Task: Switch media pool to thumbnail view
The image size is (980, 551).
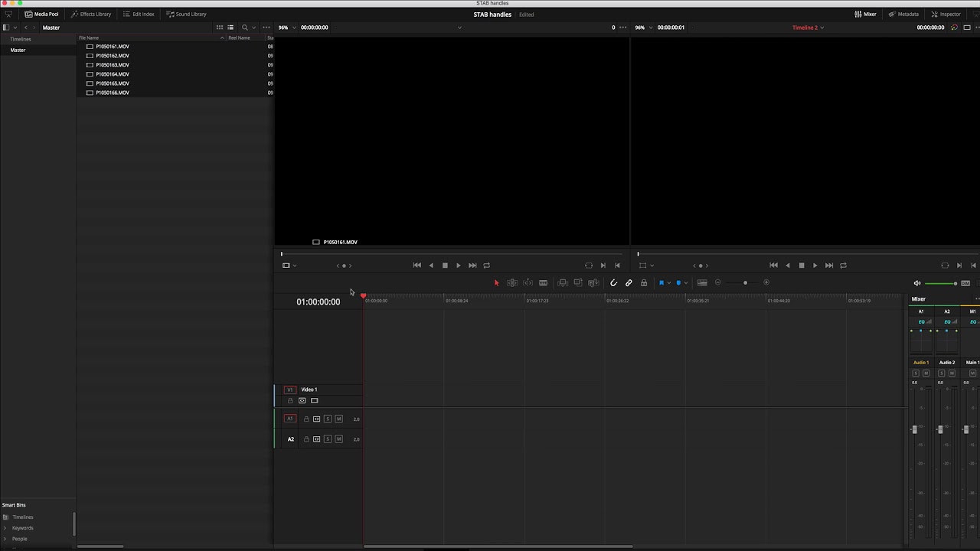Action: pos(220,28)
